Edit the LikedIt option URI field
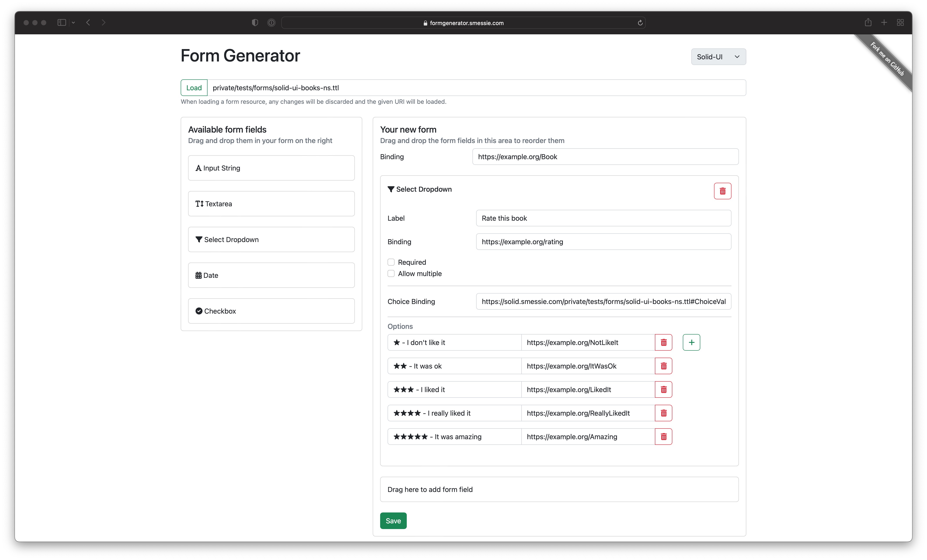This screenshot has height=560, width=927. 588,389
